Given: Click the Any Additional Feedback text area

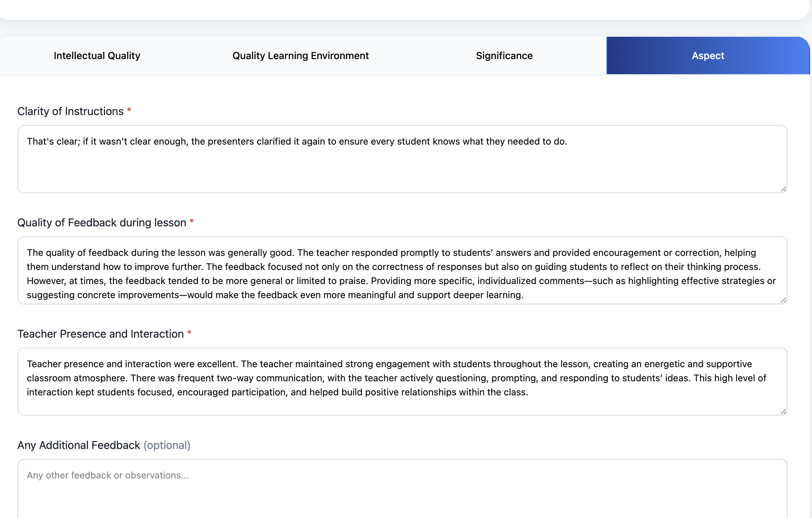Looking at the screenshot, I should tap(402, 495).
